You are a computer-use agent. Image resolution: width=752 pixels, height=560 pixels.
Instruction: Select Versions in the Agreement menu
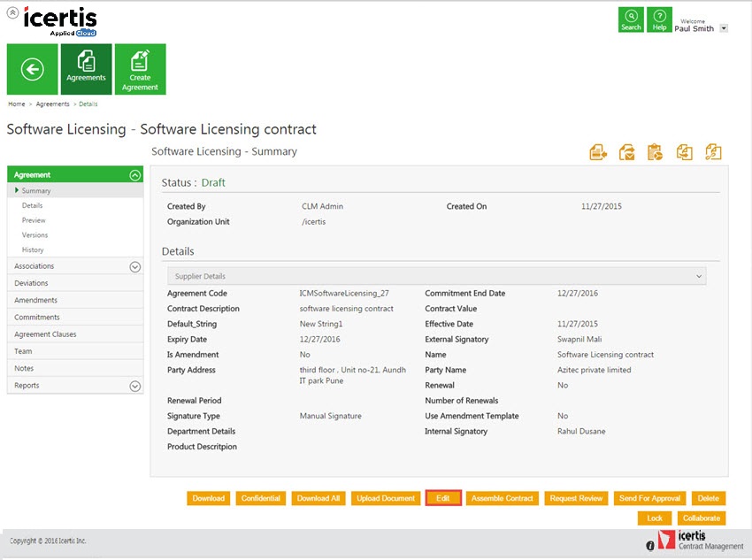[x=35, y=235]
